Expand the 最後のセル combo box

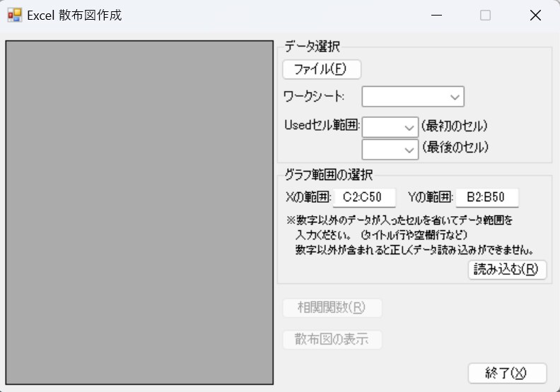390,150
